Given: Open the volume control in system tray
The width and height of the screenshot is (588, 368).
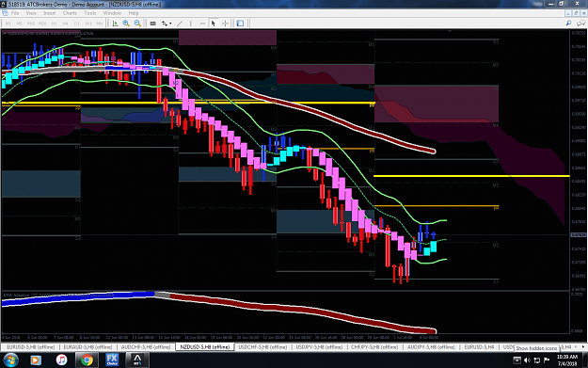Looking at the screenshot, I should [x=527, y=360].
